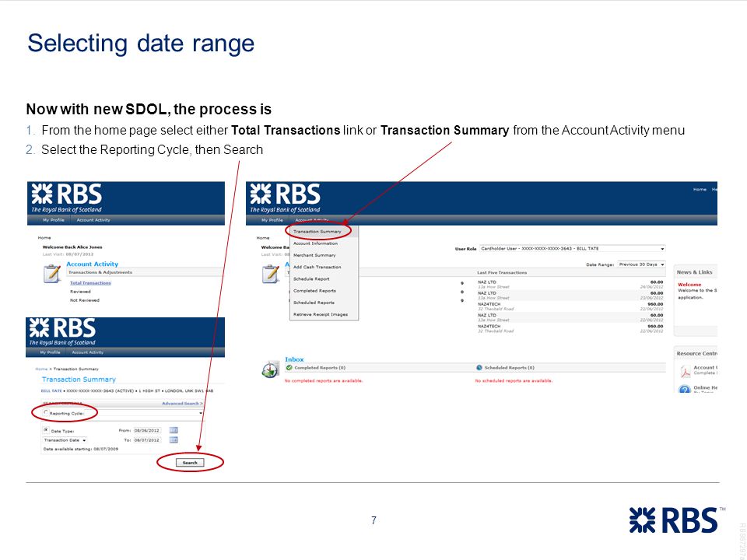Click the red Welcome news heading
The width and height of the screenshot is (747, 560).
(689, 285)
